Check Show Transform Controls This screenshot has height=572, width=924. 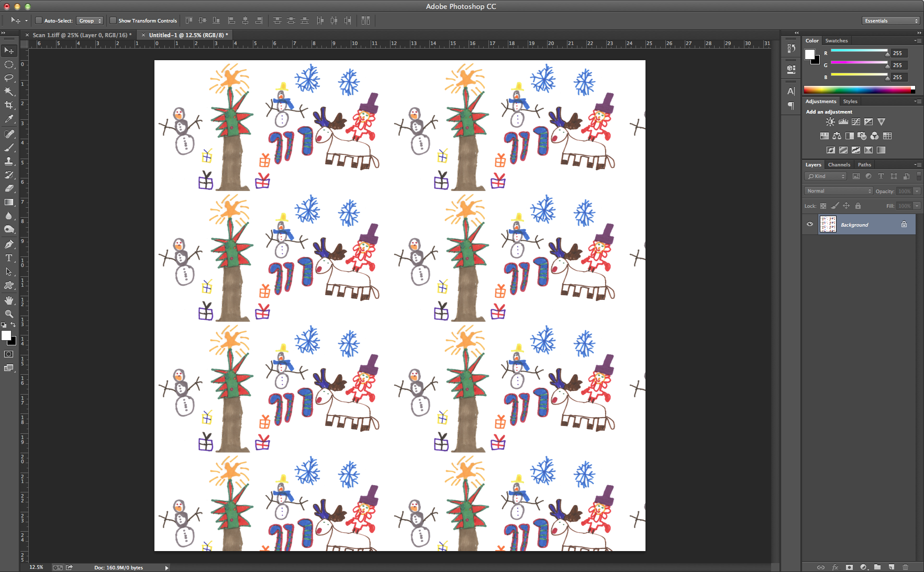(114, 20)
